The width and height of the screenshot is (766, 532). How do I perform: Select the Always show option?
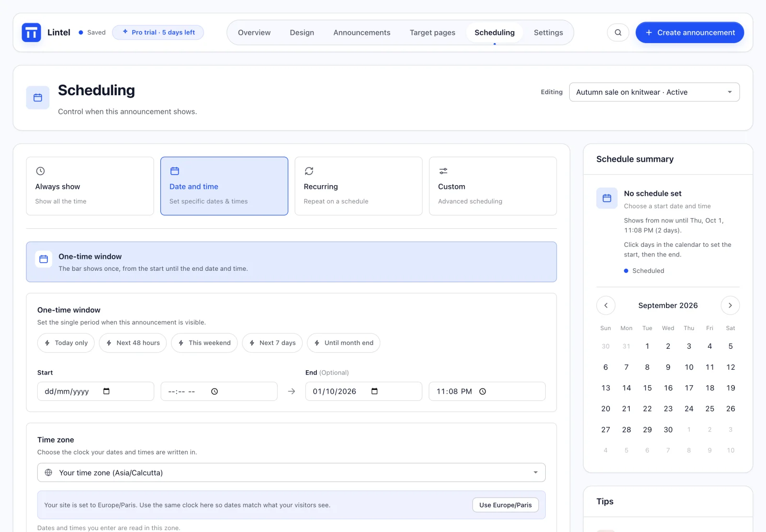pyautogui.click(x=90, y=186)
